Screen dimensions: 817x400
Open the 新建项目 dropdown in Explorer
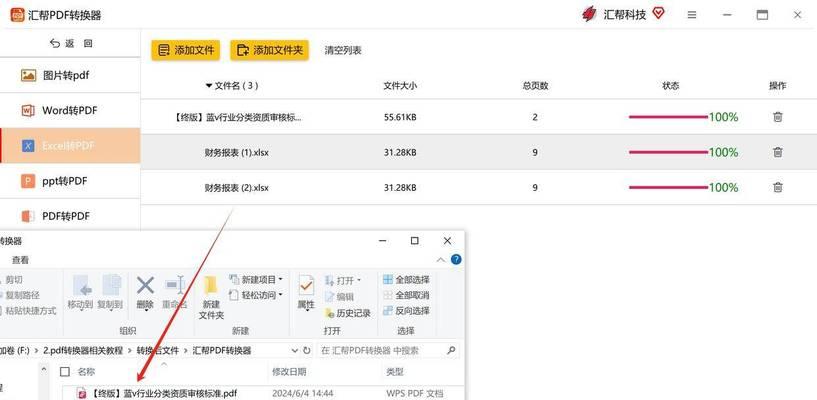click(x=256, y=280)
